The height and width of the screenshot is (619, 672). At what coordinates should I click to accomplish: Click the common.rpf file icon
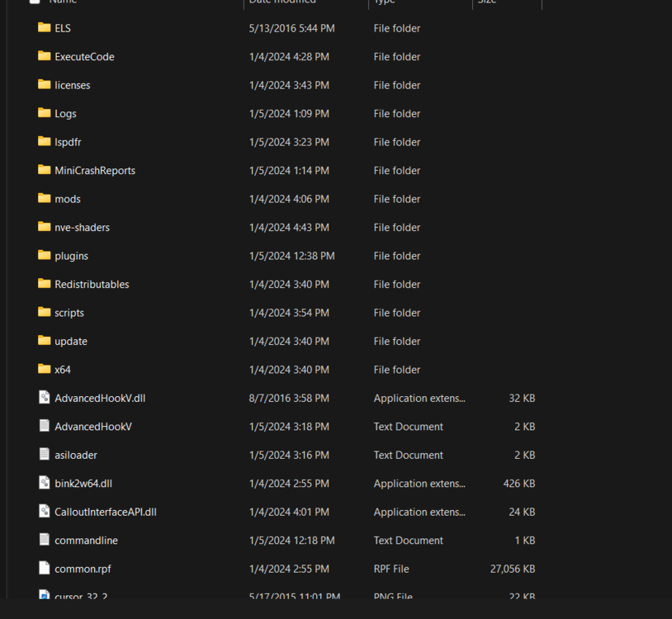tap(44, 569)
